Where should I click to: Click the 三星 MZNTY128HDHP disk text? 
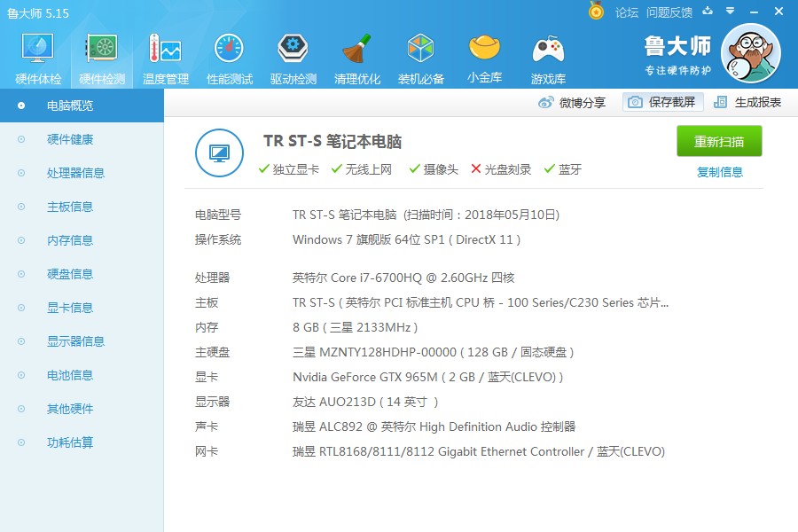(433, 352)
